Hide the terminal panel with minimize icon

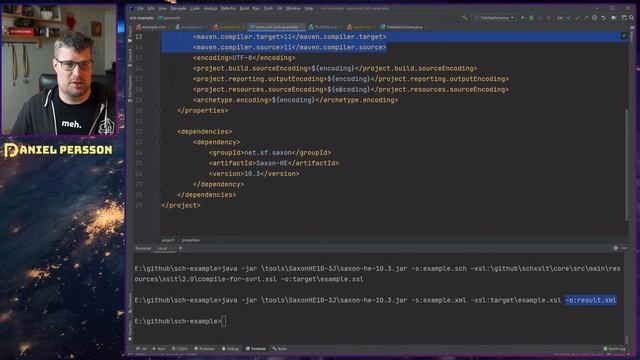624,248
